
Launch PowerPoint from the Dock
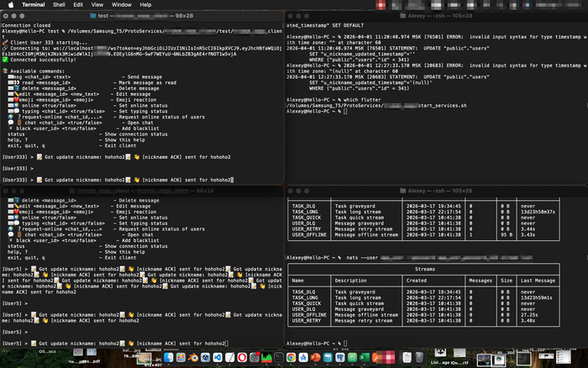point(315,357)
